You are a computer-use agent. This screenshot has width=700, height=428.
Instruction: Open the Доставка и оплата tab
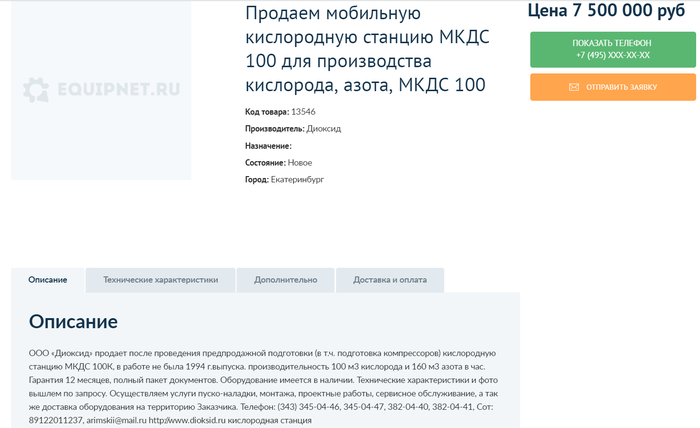[389, 280]
